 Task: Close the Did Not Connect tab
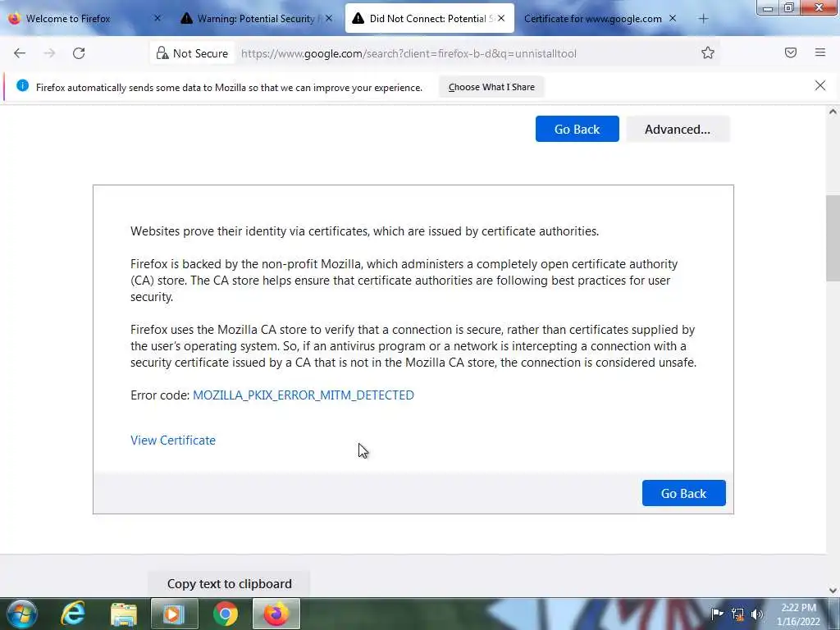(501, 18)
